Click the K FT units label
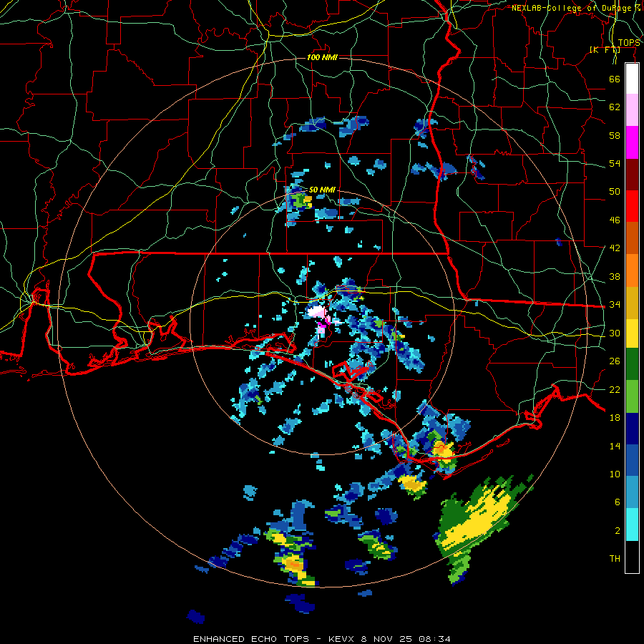 605,49
